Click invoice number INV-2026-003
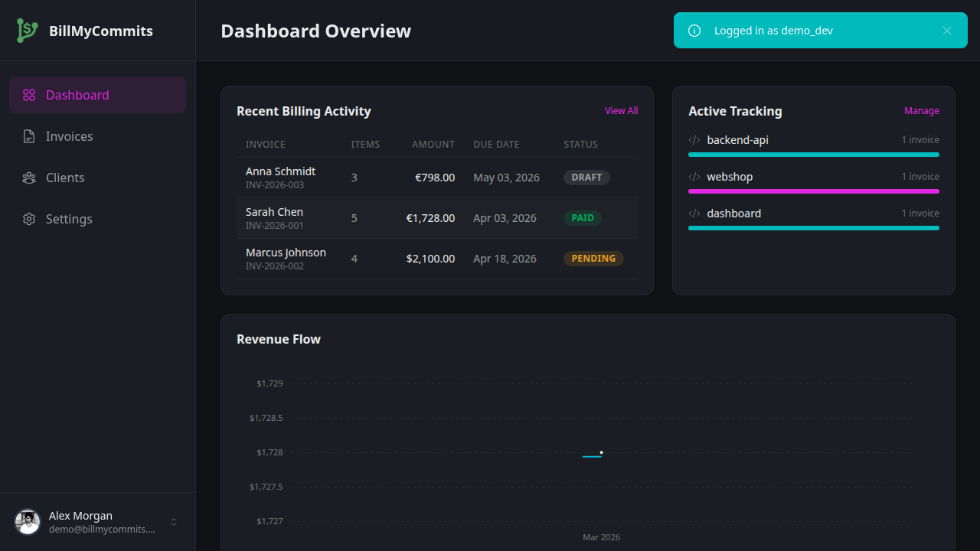This screenshot has height=551, width=980. coord(275,185)
